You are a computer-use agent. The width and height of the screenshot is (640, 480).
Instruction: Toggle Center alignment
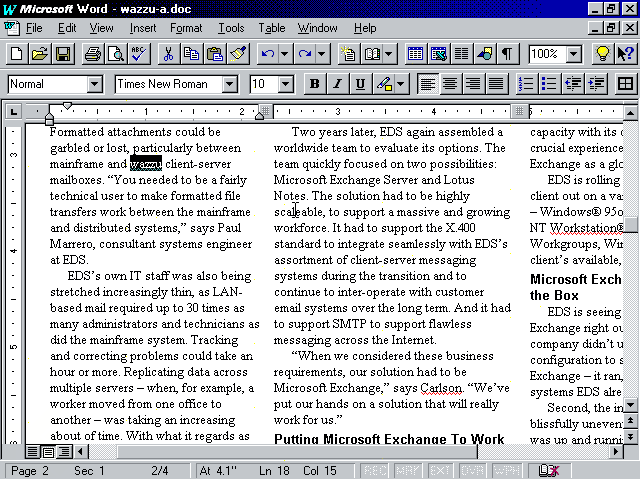[450, 84]
